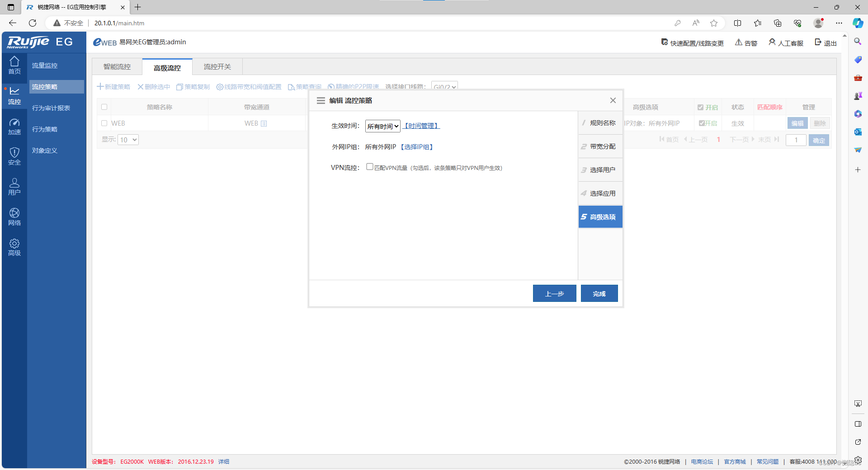Screen dimensions: 868x470
Task: Add a new browser tab
Action: [138, 7]
